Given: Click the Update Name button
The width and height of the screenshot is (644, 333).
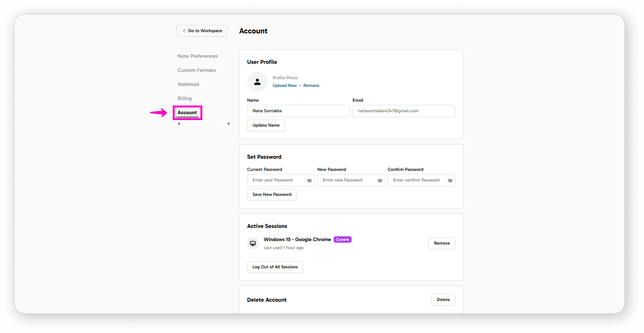Looking at the screenshot, I should point(266,125).
